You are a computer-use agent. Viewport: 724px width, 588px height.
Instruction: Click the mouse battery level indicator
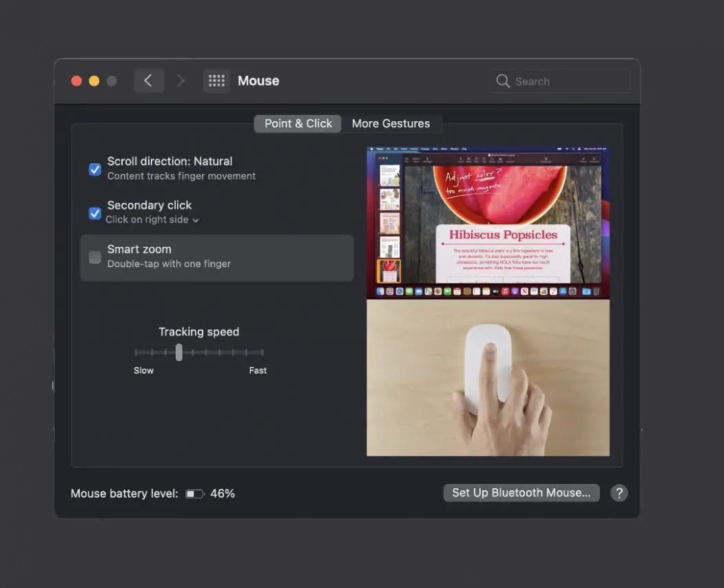click(x=194, y=493)
